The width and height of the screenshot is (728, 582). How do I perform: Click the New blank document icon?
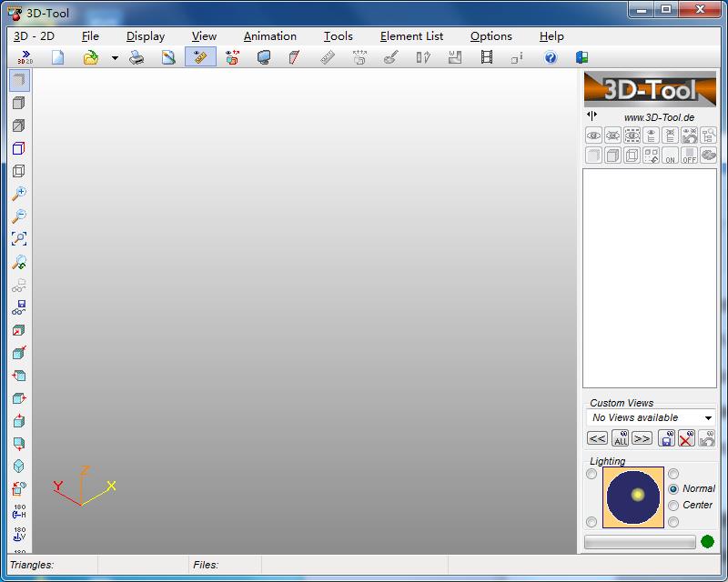tap(58, 57)
